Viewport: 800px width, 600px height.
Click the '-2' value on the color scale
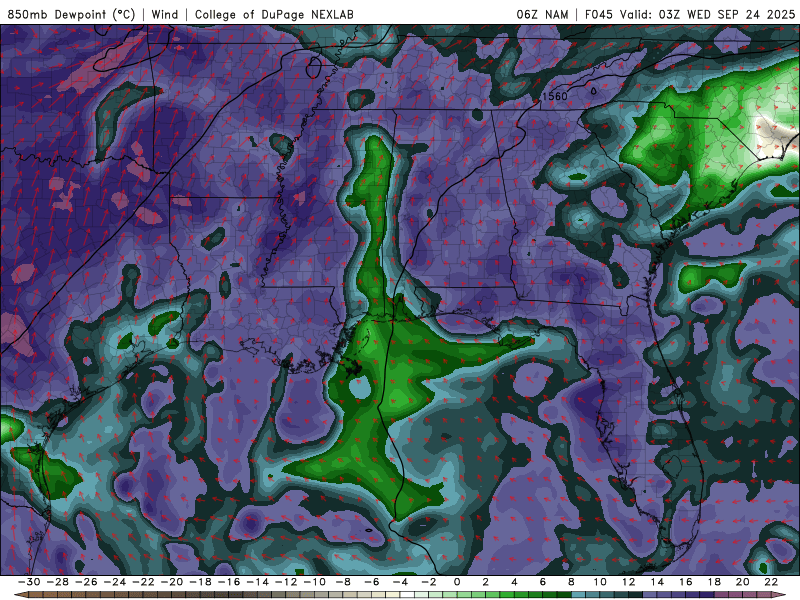[x=429, y=582]
